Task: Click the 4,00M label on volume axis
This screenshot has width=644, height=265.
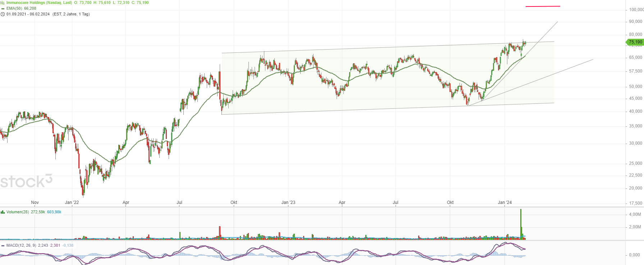Action: click(635, 214)
